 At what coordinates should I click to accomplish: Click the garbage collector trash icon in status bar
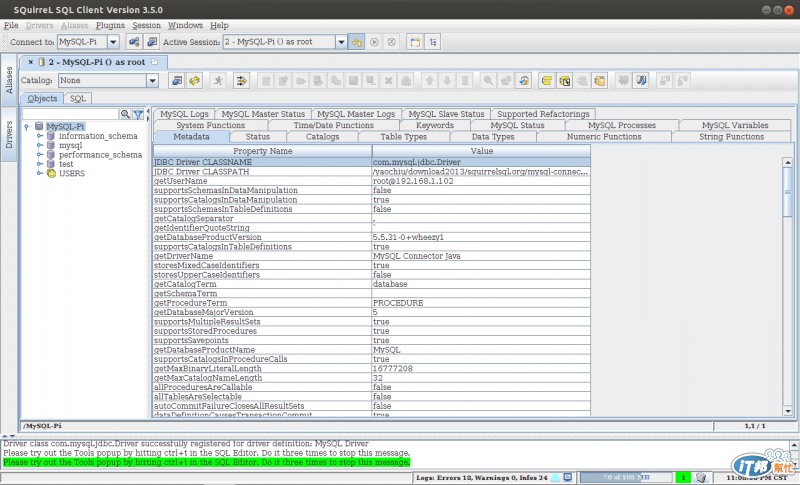pyautogui.click(x=701, y=477)
